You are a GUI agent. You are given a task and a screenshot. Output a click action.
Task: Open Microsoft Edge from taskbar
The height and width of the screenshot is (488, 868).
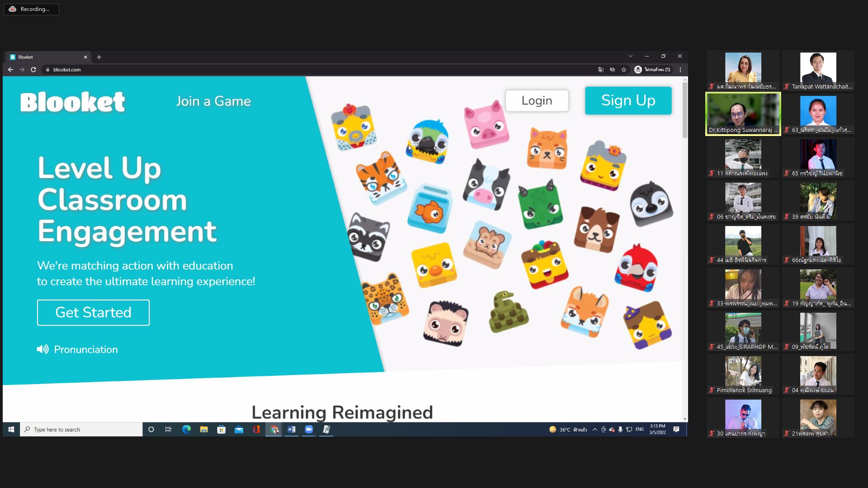coord(186,429)
